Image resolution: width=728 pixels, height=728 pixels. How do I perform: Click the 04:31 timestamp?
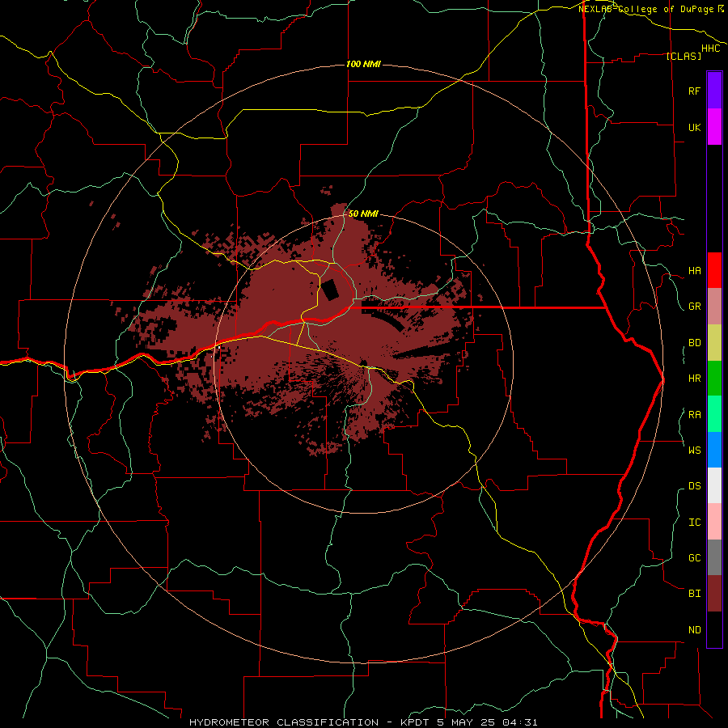click(518, 722)
